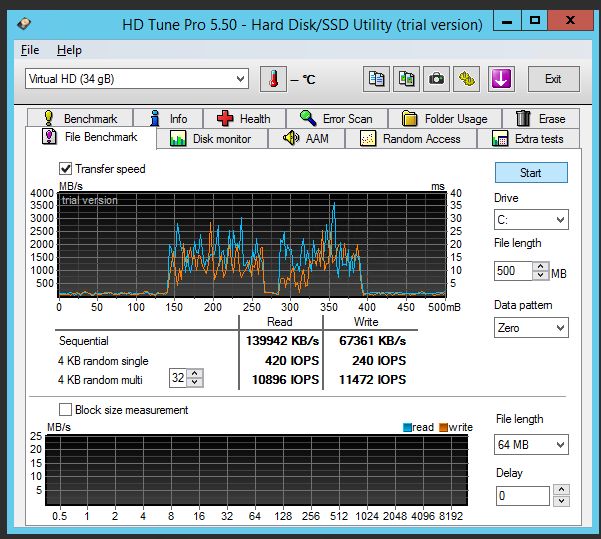Click the Disk monitor chart icon
This screenshot has height=539, width=601.
pos(178,138)
